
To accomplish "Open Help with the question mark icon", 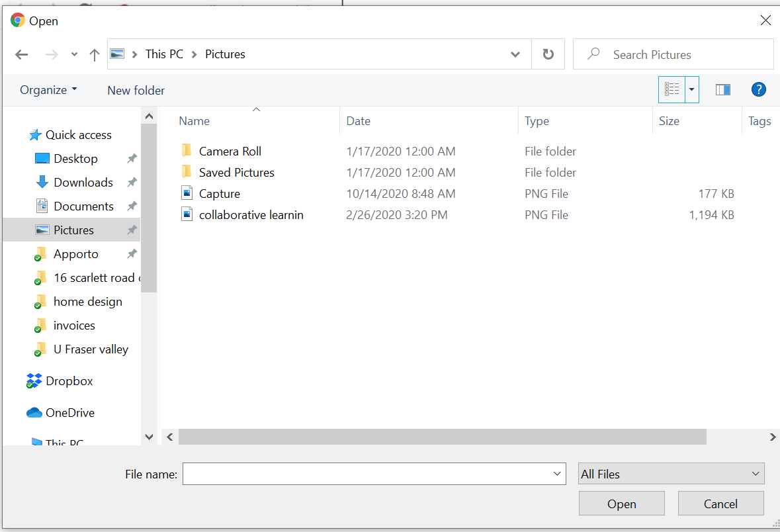I will (x=758, y=89).
